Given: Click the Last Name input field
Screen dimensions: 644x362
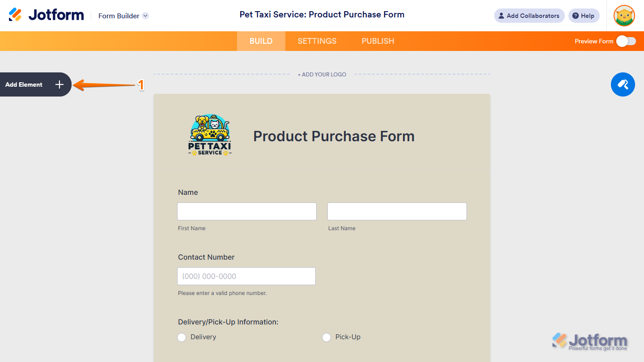Looking at the screenshot, I should [397, 211].
